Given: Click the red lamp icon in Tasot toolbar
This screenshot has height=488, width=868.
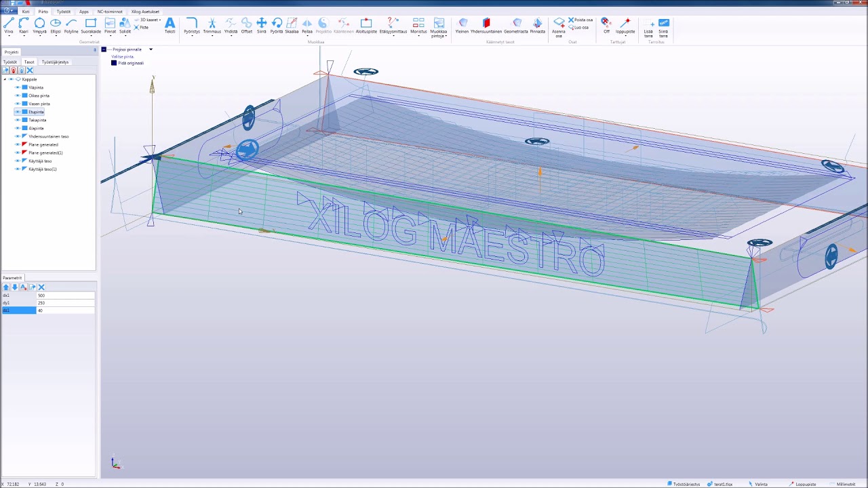Looking at the screenshot, I should pos(14,70).
